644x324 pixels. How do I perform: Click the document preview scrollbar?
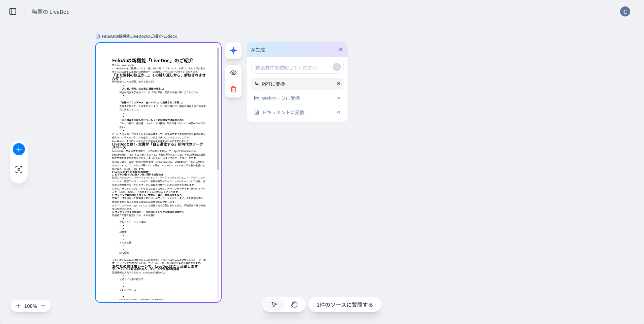point(218,108)
